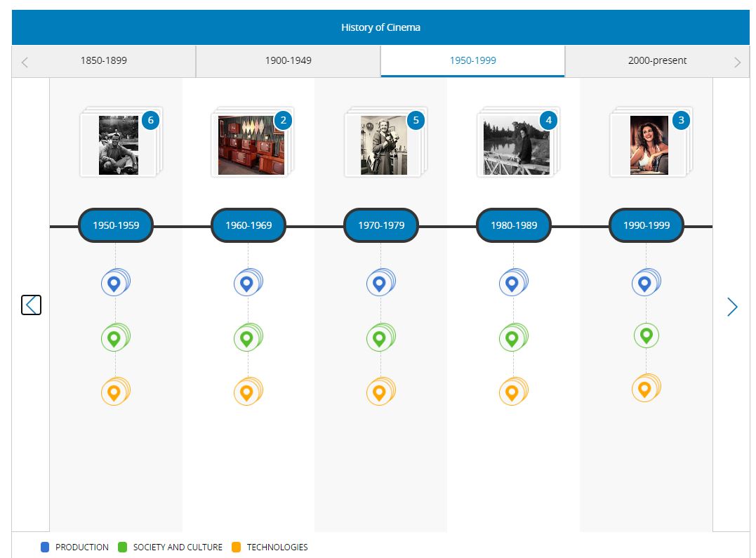Click the green Society and Culture legend swatch
756x558 pixels.
122,547
